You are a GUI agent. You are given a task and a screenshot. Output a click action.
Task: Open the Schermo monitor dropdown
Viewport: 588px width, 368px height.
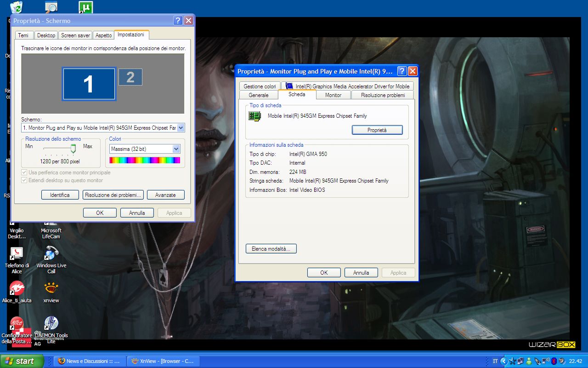[x=181, y=128]
